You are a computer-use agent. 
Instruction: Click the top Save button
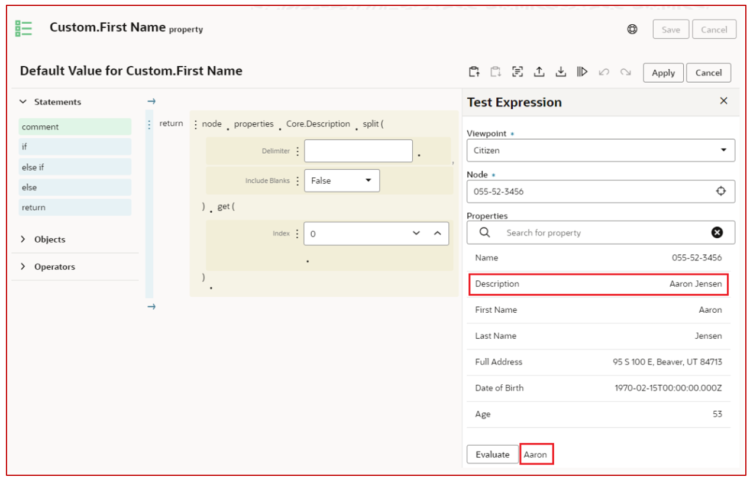pyautogui.click(x=671, y=29)
